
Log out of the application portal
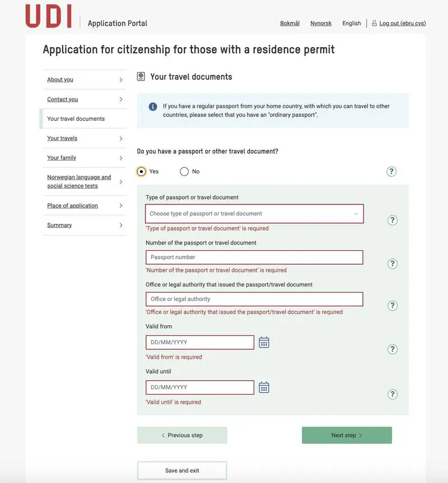(x=402, y=24)
